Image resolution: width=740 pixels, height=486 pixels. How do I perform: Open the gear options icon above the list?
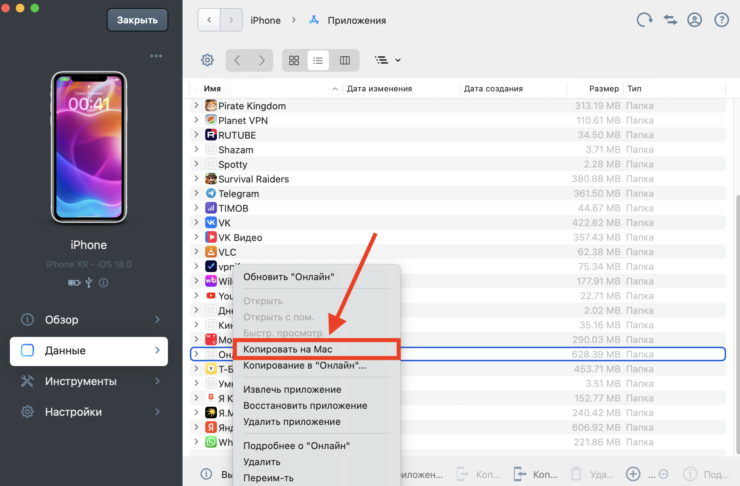(207, 60)
